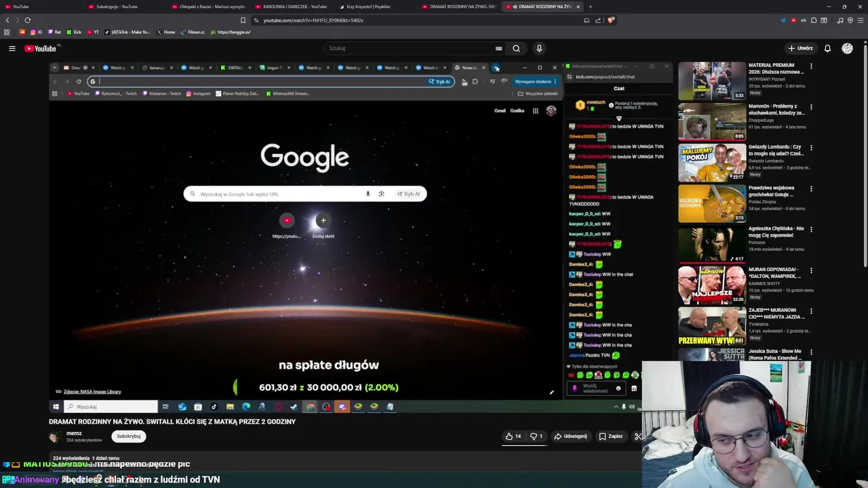Image resolution: width=868 pixels, height=488 pixels.
Task: Open the Gwiazdy Lombardu video thumbnail
Action: click(x=711, y=163)
